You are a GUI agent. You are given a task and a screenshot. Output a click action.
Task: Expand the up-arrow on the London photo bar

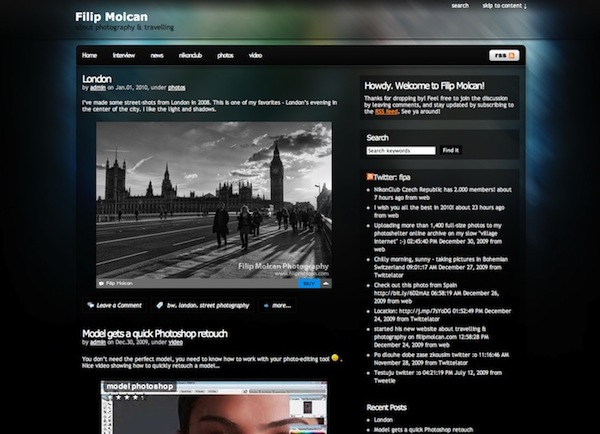pyautogui.click(x=324, y=284)
